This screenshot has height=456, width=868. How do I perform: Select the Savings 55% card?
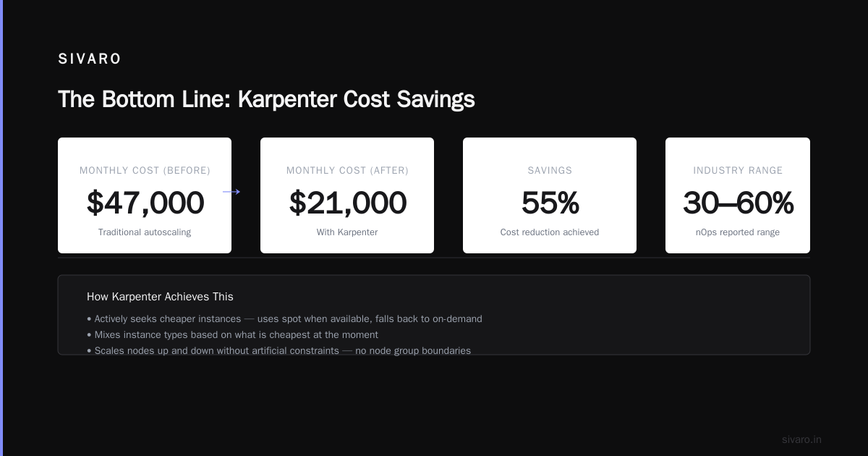click(x=550, y=195)
